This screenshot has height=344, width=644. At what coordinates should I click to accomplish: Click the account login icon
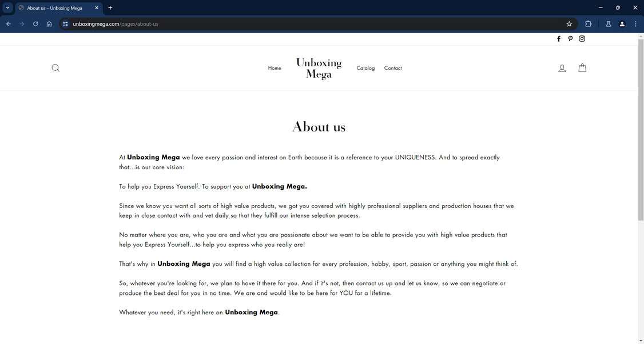point(562,67)
